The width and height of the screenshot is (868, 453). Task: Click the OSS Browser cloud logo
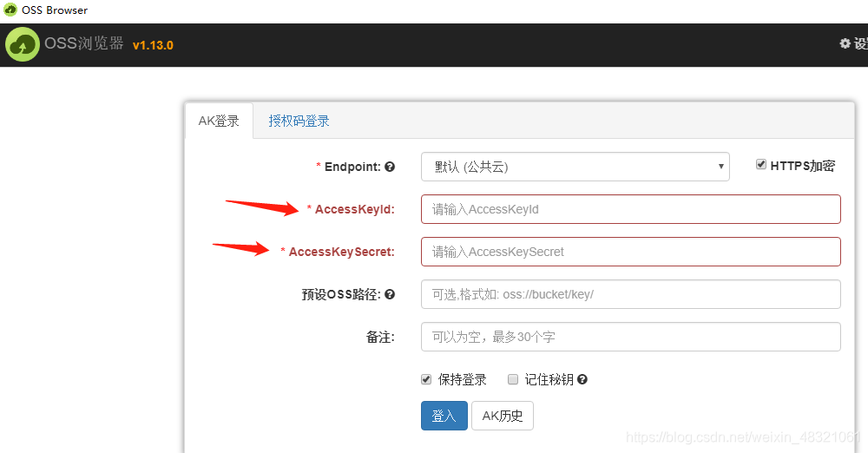coord(23,44)
